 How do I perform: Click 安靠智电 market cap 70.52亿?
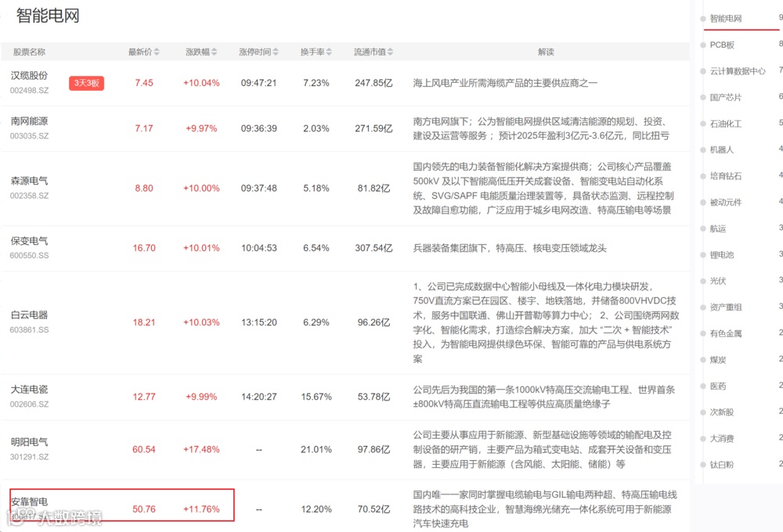click(x=373, y=509)
